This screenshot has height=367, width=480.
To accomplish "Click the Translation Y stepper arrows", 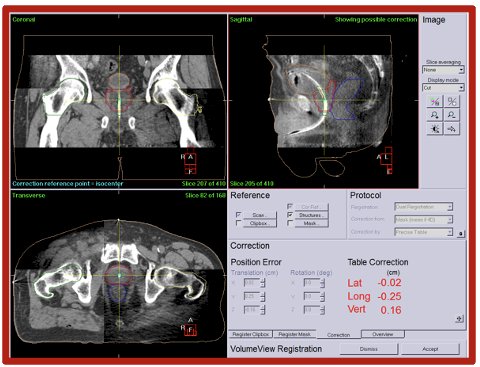I will [x=263, y=296].
